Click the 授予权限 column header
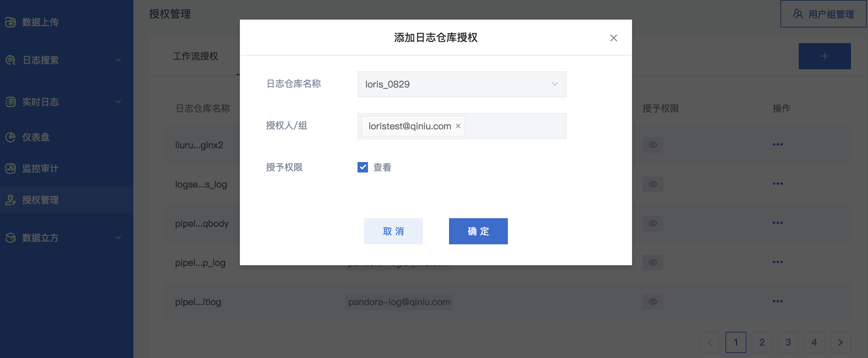868x358 pixels. [661, 108]
